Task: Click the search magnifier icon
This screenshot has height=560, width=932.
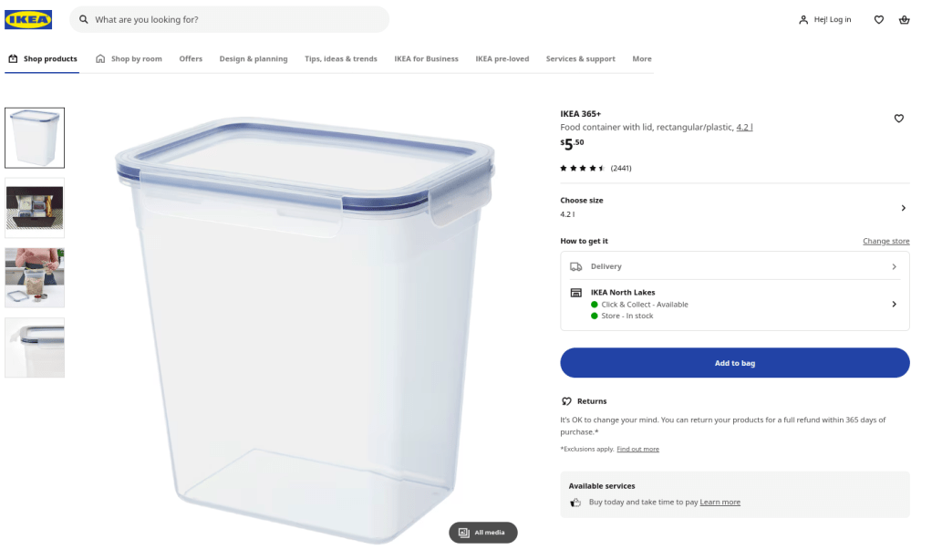Action: click(x=84, y=19)
